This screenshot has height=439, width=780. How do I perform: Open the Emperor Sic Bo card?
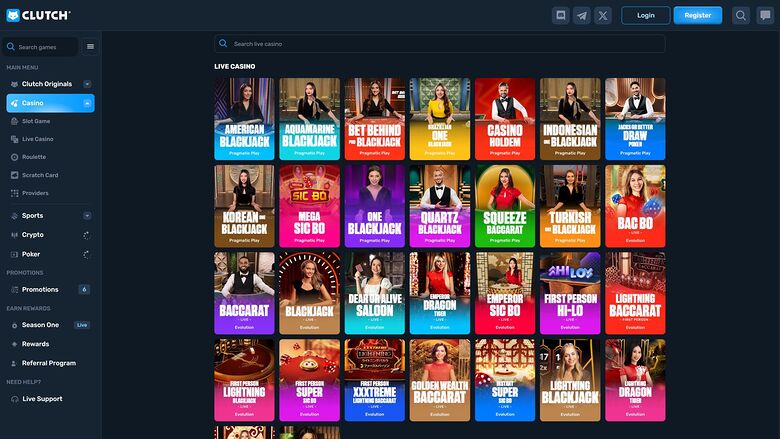505,293
